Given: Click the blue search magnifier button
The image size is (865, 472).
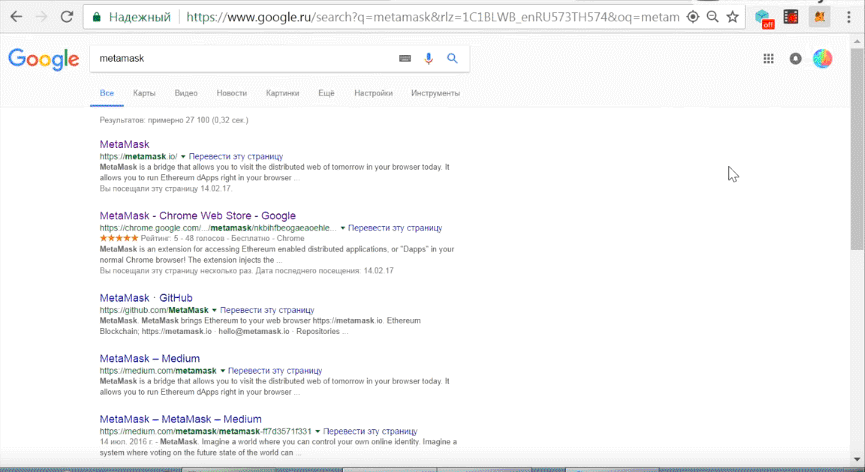Looking at the screenshot, I should coord(452,58).
